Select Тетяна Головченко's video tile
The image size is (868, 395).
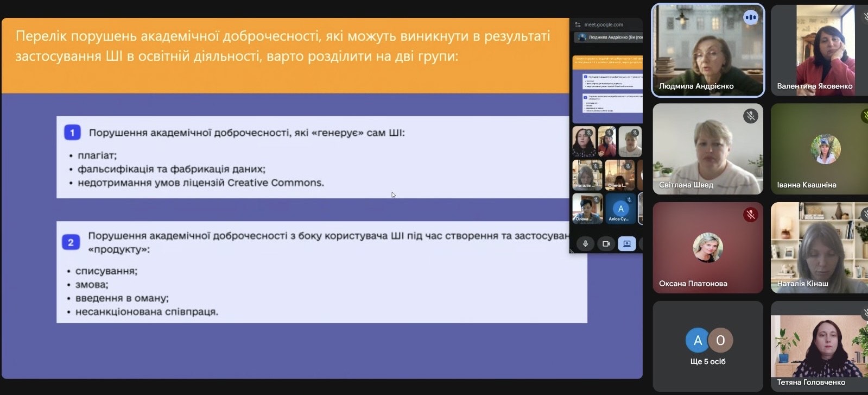click(819, 346)
